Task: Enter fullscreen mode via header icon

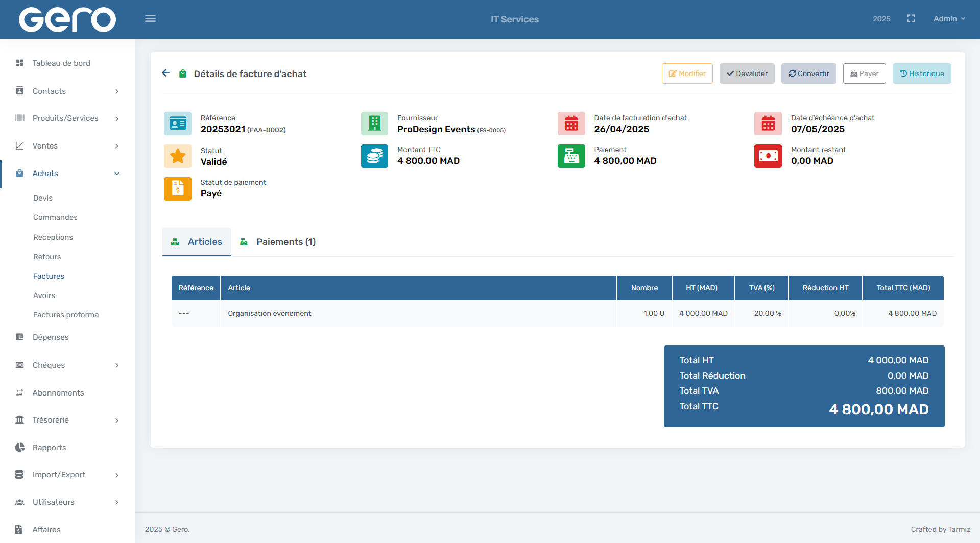Action: click(x=911, y=19)
